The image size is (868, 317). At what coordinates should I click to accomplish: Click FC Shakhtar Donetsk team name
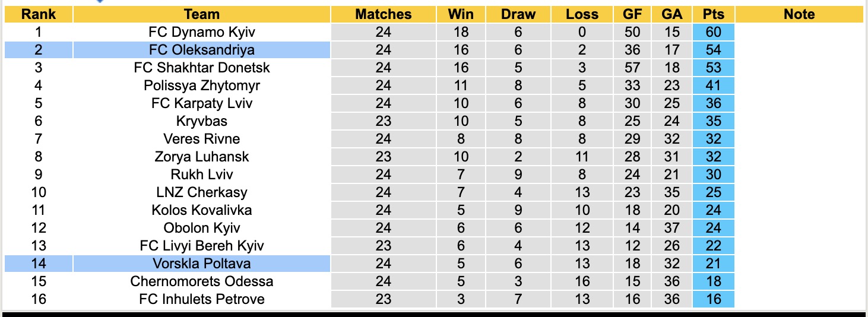tap(202, 68)
